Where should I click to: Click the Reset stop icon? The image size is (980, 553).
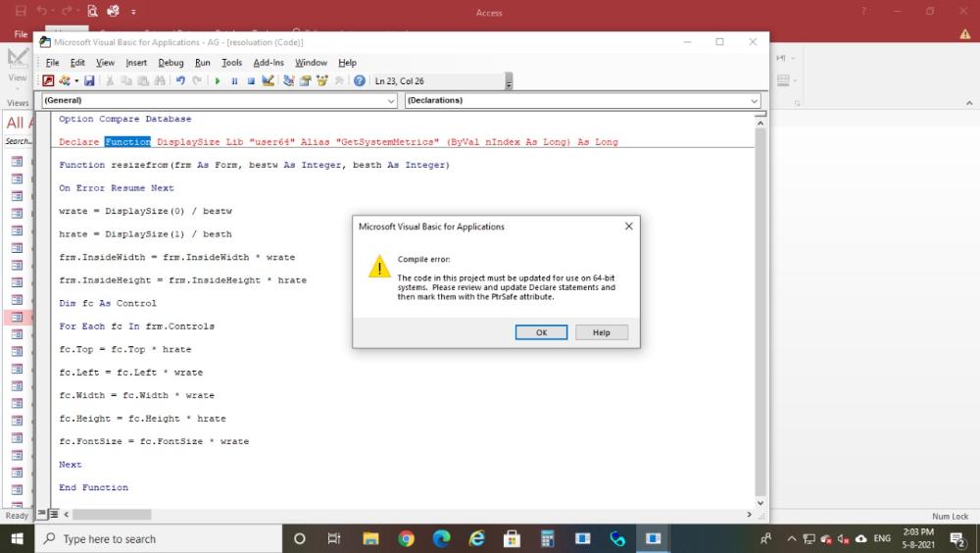[x=251, y=81]
